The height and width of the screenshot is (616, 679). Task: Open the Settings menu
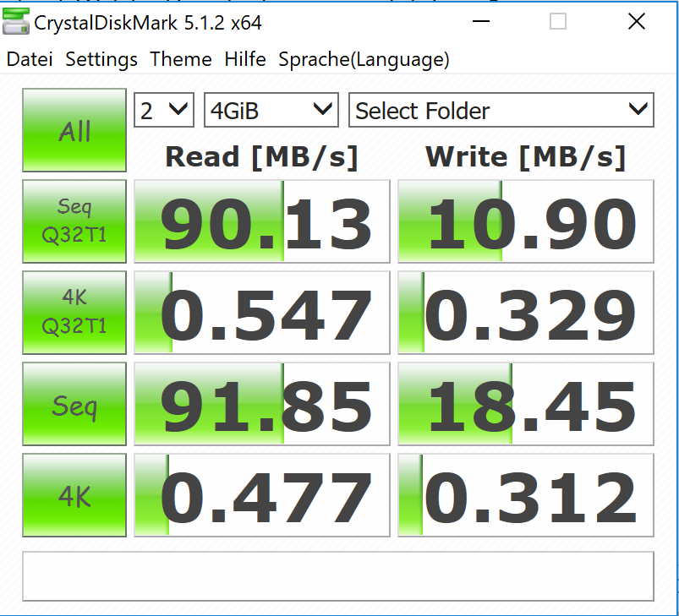(101, 59)
